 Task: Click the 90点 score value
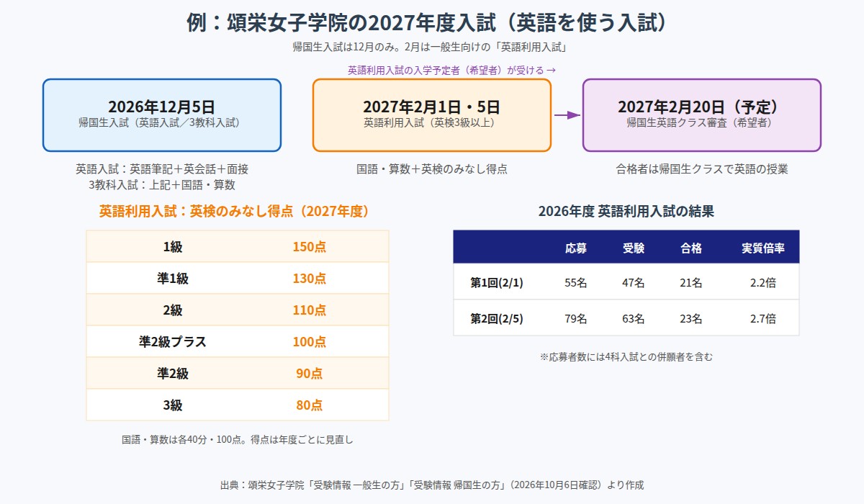click(309, 374)
